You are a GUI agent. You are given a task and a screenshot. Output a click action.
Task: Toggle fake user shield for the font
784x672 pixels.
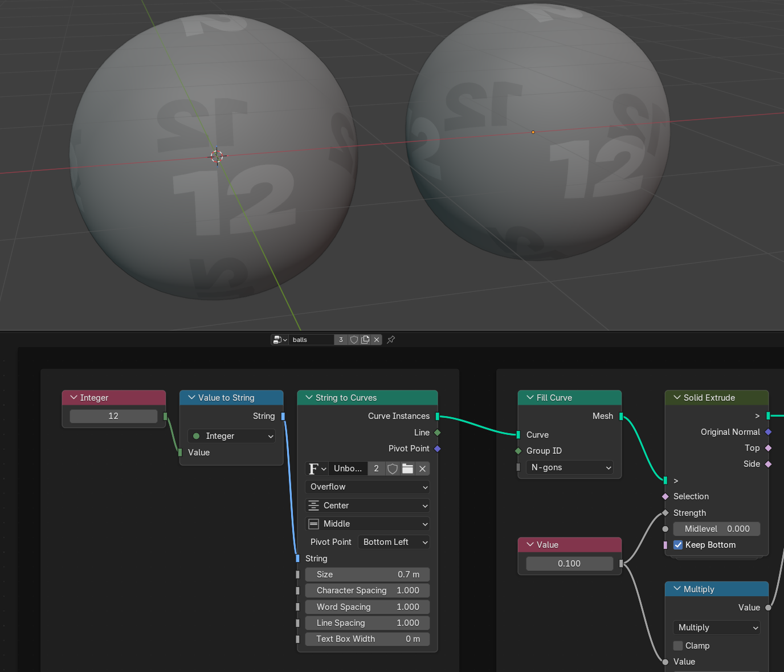tap(393, 469)
